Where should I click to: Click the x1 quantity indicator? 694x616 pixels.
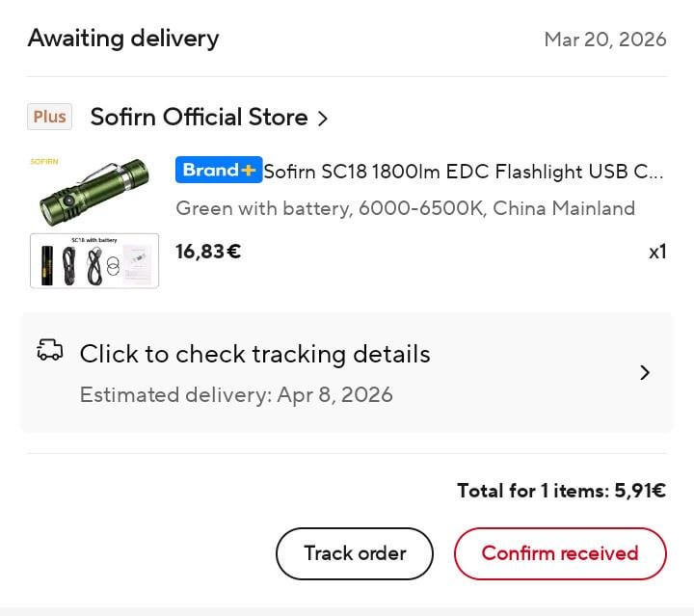point(657,253)
